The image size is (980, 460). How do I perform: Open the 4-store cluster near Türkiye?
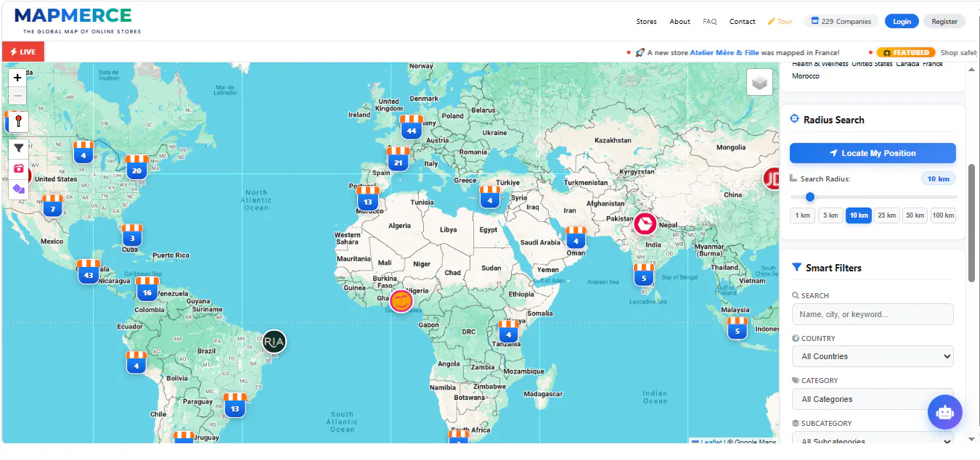point(490,197)
